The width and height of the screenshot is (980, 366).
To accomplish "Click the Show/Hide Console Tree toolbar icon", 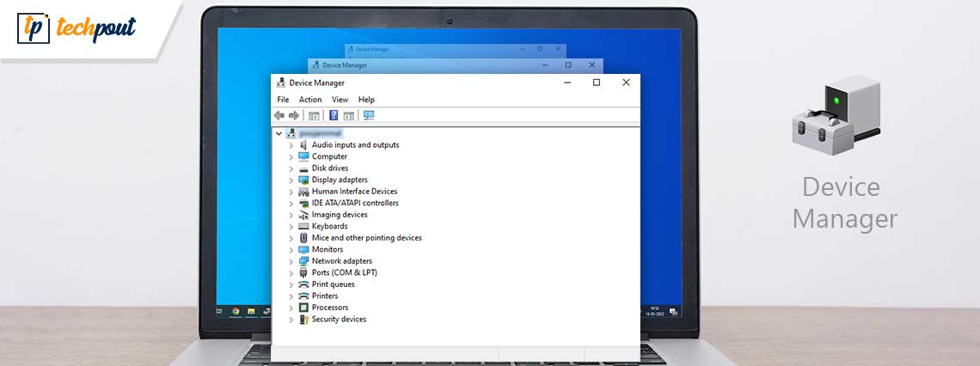I will (x=314, y=115).
